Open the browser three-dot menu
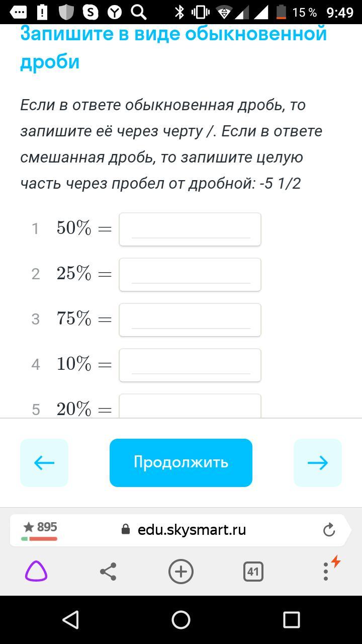The height and width of the screenshot is (644, 362). (x=326, y=572)
